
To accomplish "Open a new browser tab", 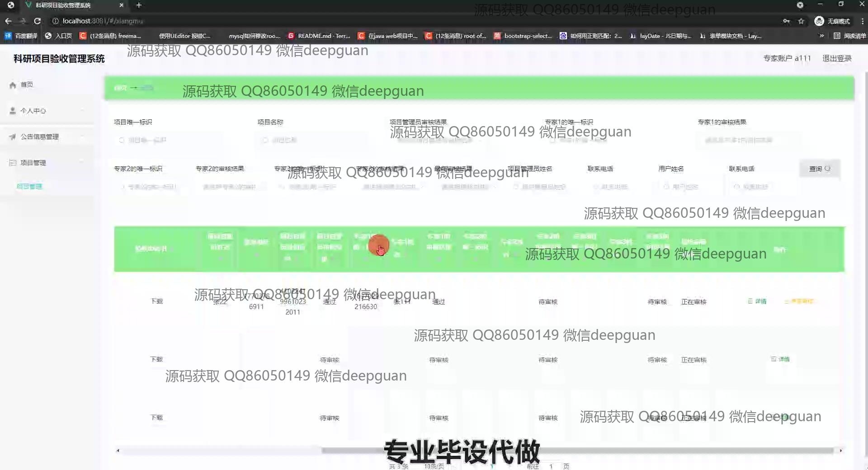I will click(139, 5).
